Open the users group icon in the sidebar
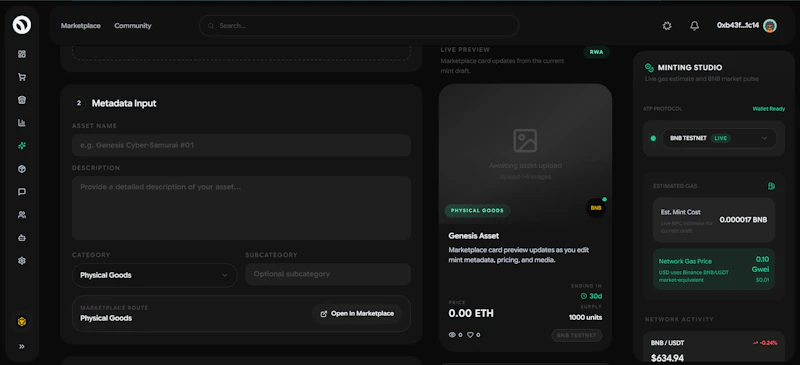800x365 pixels. coord(21,215)
